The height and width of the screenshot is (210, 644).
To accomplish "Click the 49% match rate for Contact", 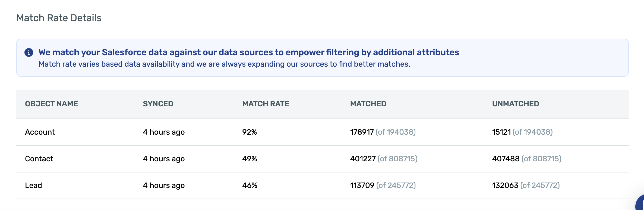I will click(250, 159).
